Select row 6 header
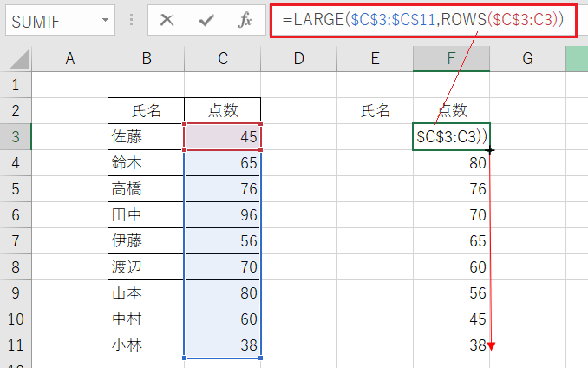 (16, 215)
